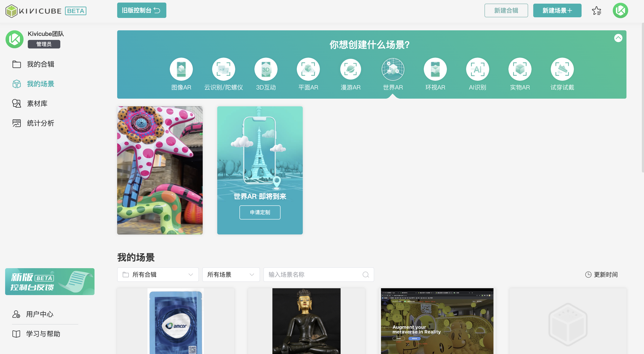Pick the 3D互动 scene icon
Screen dimensions: 644x354
(266, 69)
